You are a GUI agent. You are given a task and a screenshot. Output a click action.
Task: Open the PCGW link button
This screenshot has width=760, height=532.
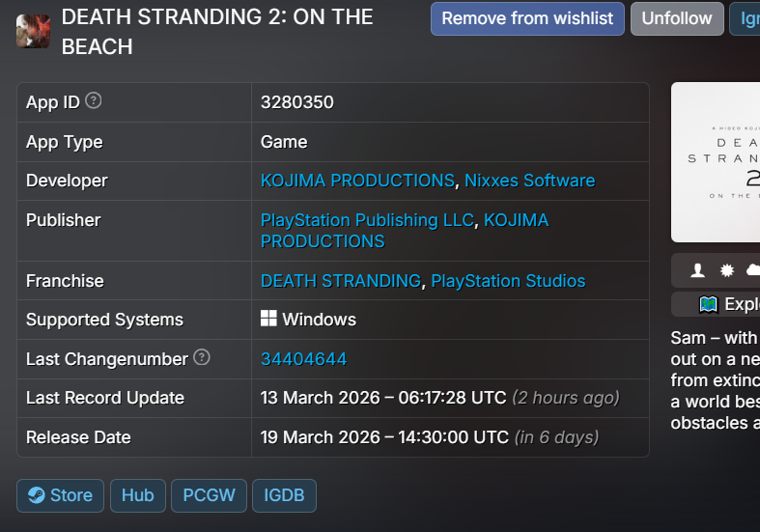[209, 495]
